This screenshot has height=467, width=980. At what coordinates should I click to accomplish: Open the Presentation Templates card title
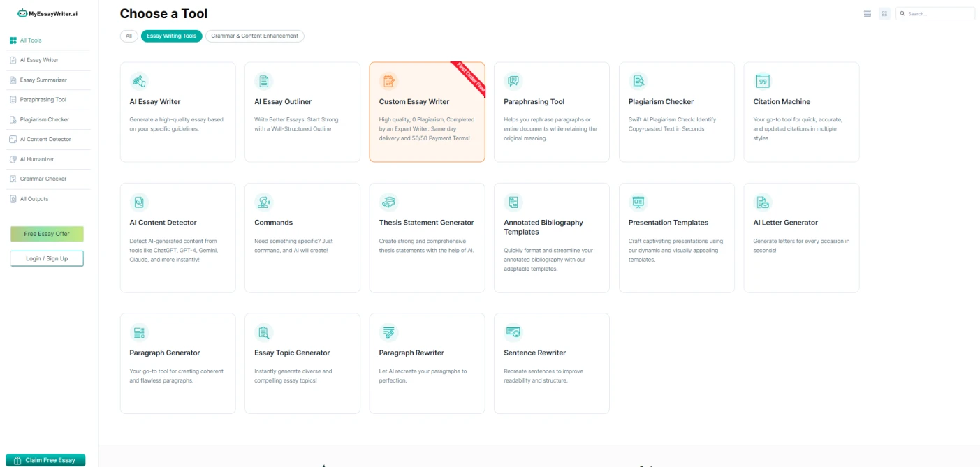(x=668, y=223)
